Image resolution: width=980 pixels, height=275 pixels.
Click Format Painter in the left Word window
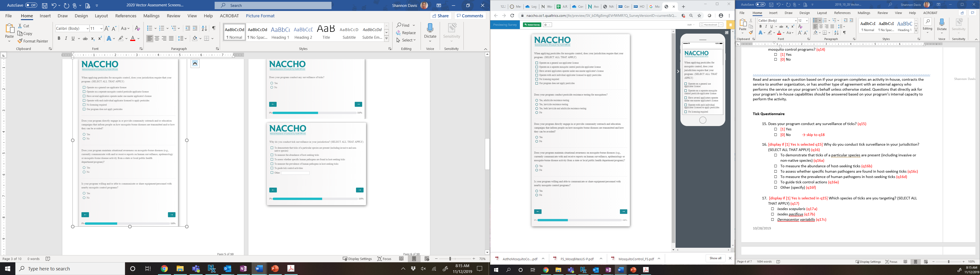(x=33, y=41)
